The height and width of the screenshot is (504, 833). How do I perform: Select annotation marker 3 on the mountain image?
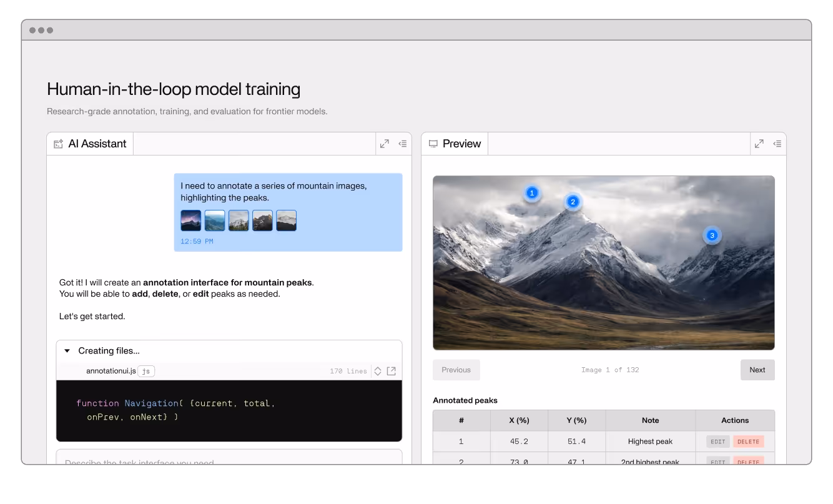[x=712, y=235]
